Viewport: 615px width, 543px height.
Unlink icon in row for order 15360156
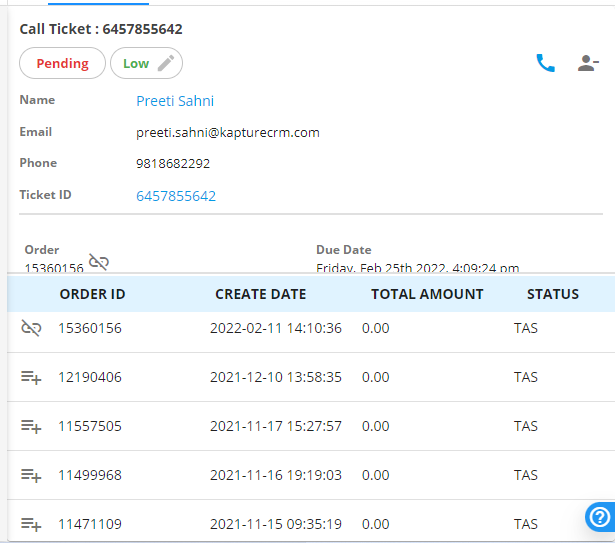31,328
